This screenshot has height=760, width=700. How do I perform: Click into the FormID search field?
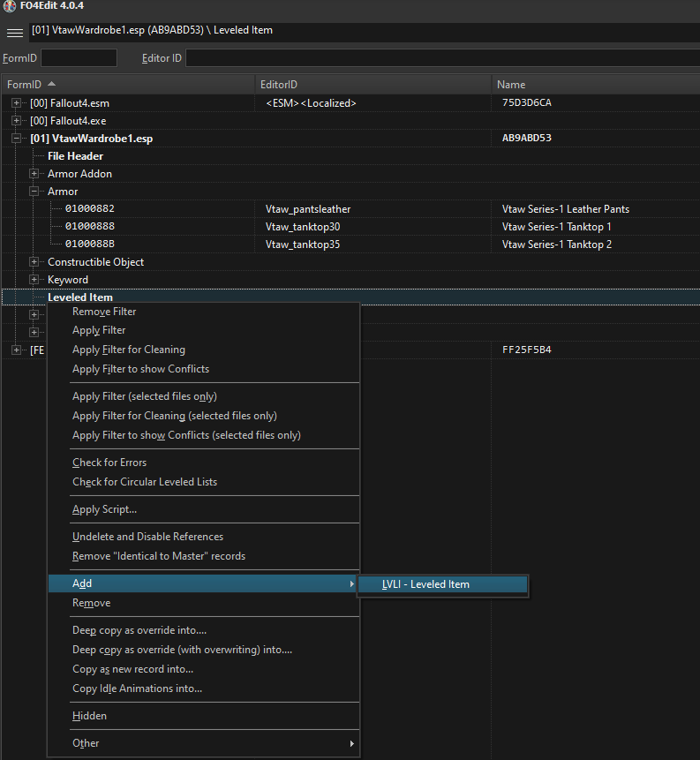coord(79,58)
